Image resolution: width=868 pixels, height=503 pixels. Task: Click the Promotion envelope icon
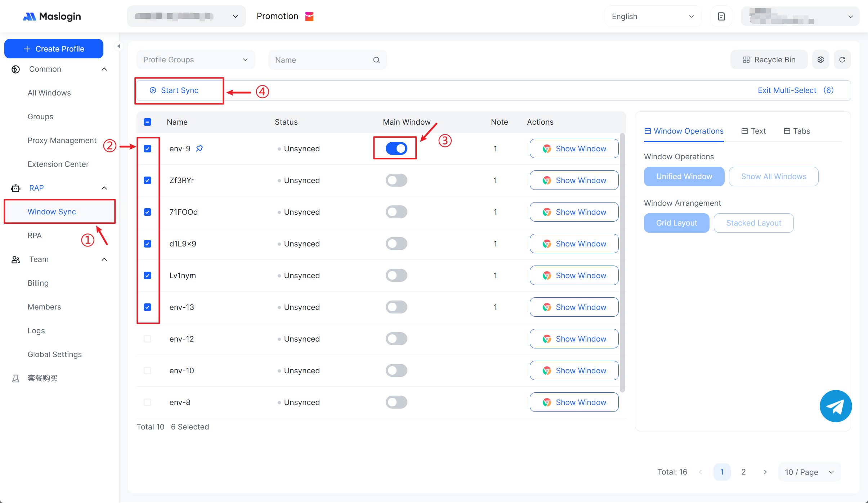coord(309,17)
